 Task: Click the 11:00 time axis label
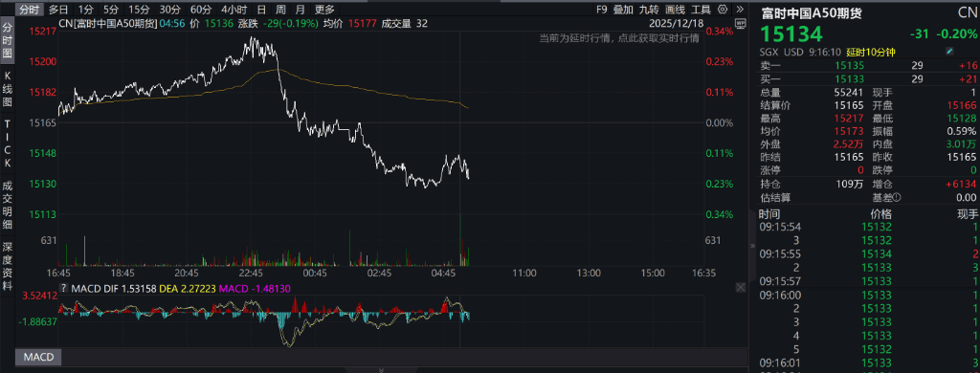pyautogui.click(x=523, y=273)
